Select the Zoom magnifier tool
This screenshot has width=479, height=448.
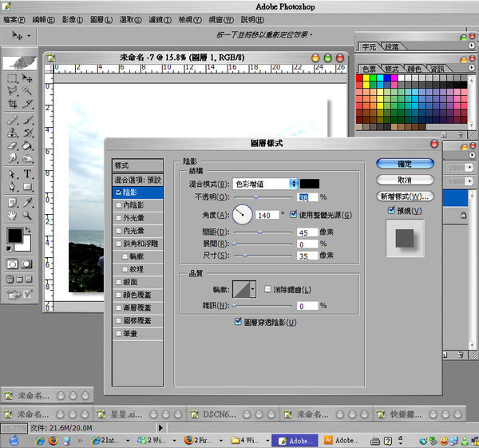click(28, 215)
